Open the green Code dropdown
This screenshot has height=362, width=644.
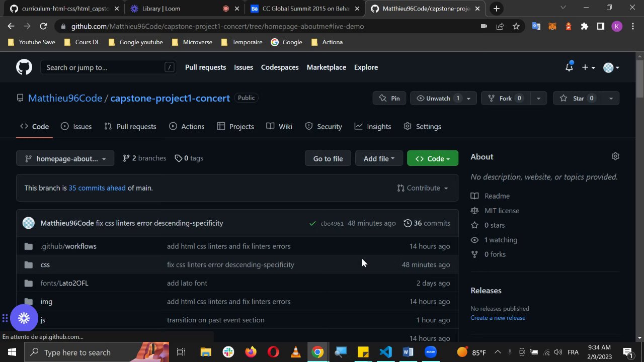point(433,158)
